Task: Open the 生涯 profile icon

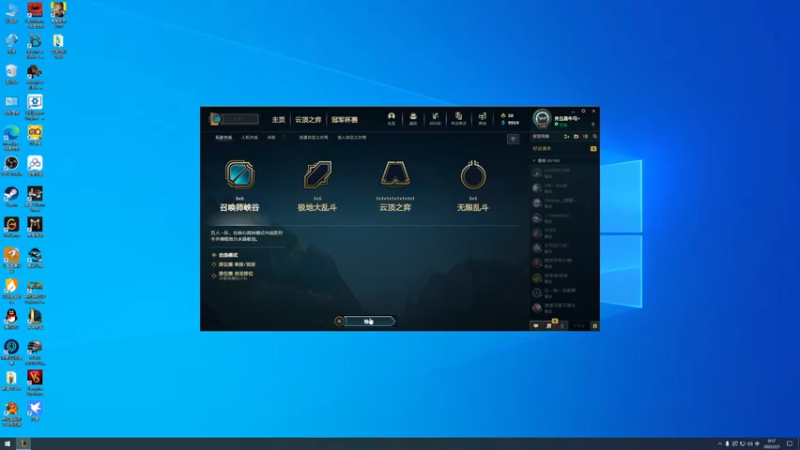Action: pos(391,118)
